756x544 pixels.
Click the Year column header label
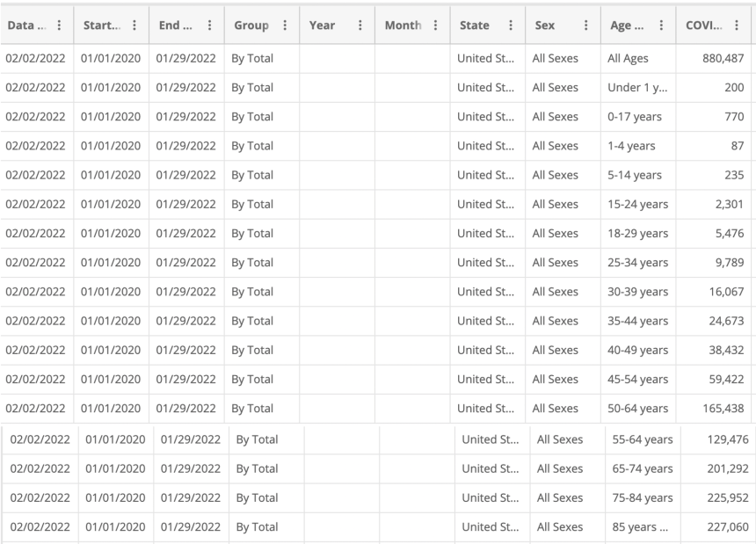323,25
